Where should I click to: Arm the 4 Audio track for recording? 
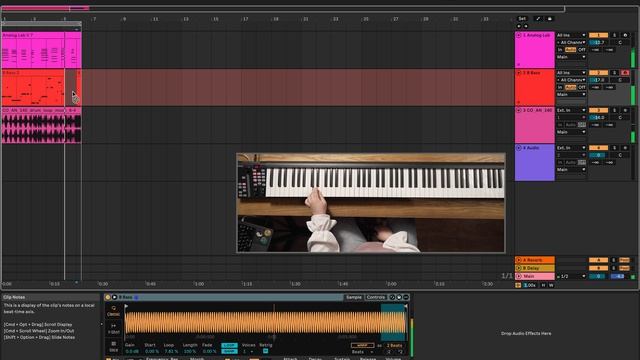click(625, 148)
